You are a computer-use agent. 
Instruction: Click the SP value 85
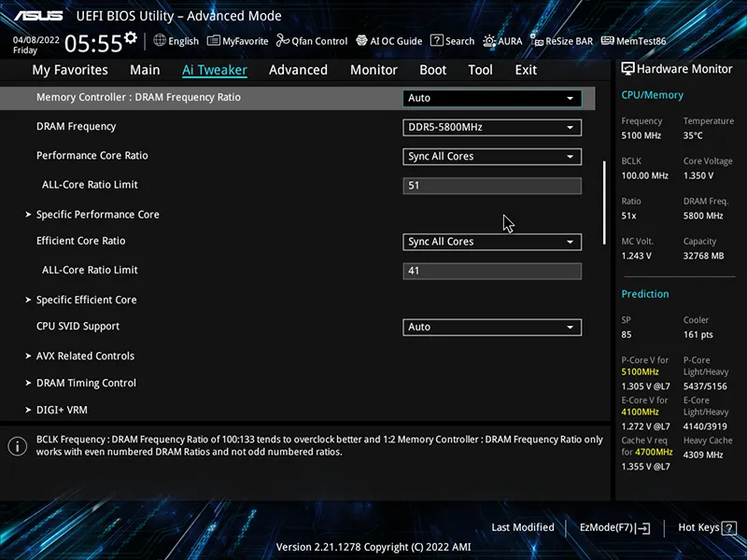[x=626, y=335]
